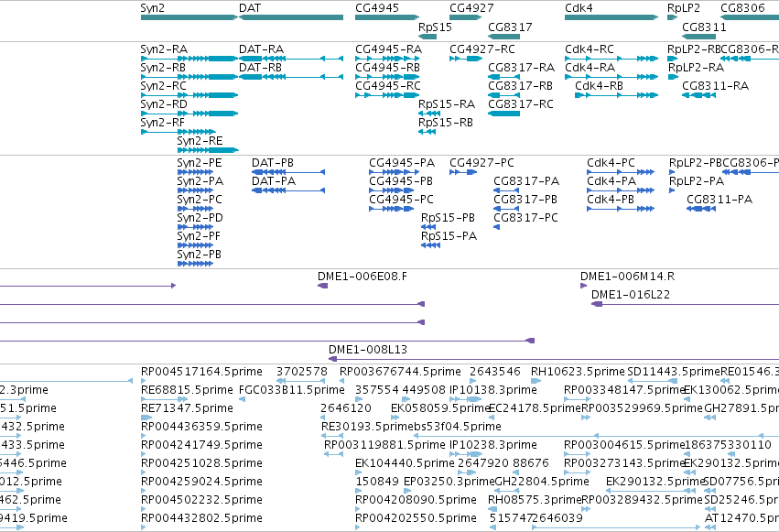The width and height of the screenshot is (779, 532).
Task: Select protein CG4945-PA
Action: [394, 172]
